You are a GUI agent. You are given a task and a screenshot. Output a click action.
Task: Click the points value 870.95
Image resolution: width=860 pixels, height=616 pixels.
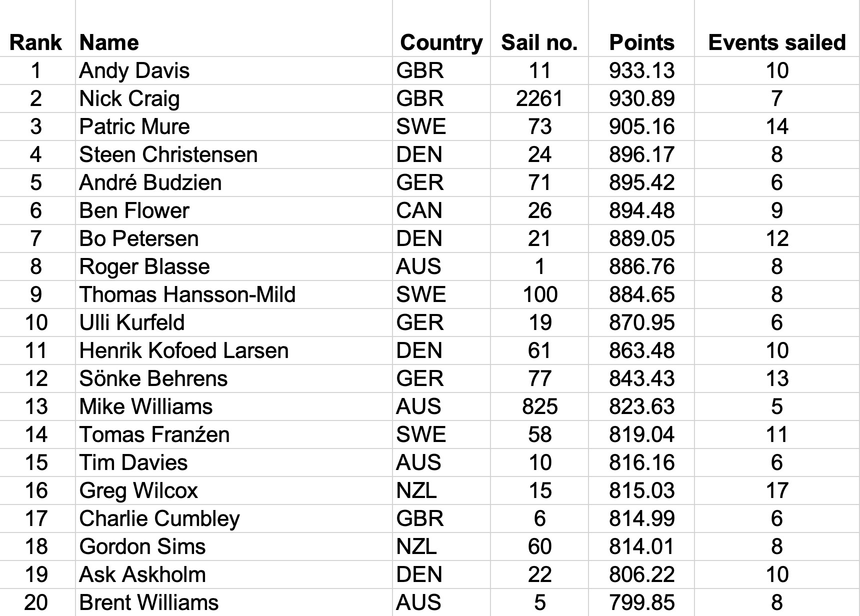pyautogui.click(x=641, y=322)
